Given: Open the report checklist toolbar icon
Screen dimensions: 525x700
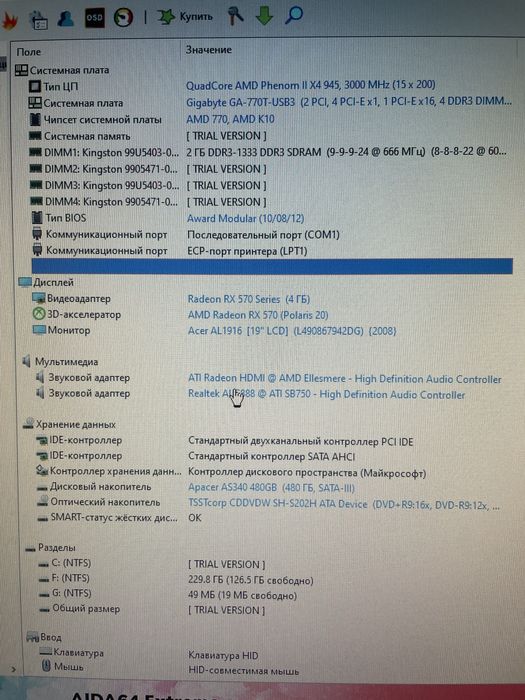Looking at the screenshot, I should [x=38, y=20].
